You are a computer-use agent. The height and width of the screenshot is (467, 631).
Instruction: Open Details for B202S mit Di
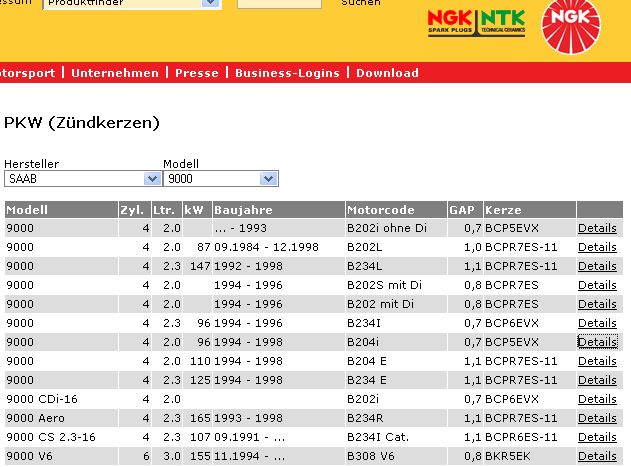[597, 285]
